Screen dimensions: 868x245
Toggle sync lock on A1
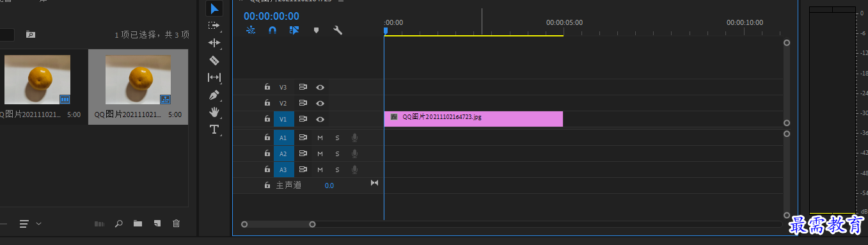tap(303, 138)
